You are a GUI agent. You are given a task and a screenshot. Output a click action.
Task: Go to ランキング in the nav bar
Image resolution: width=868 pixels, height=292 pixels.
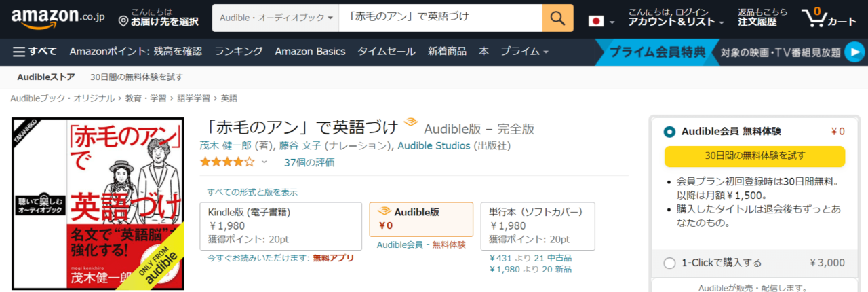point(239,52)
